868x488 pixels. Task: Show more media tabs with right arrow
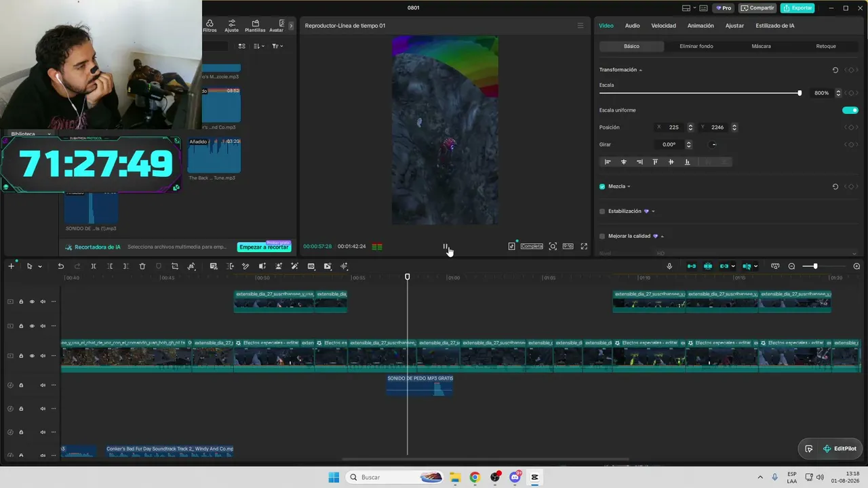pos(291,26)
